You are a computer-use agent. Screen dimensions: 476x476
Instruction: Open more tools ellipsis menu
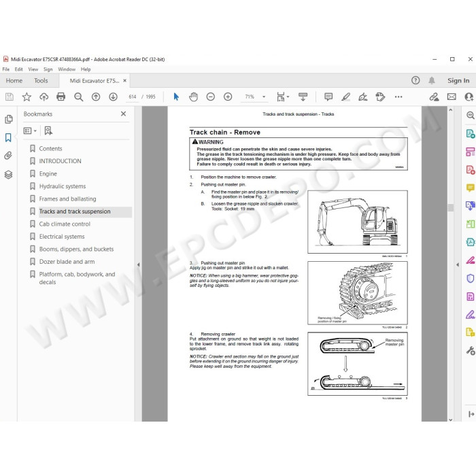[x=398, y=97]
